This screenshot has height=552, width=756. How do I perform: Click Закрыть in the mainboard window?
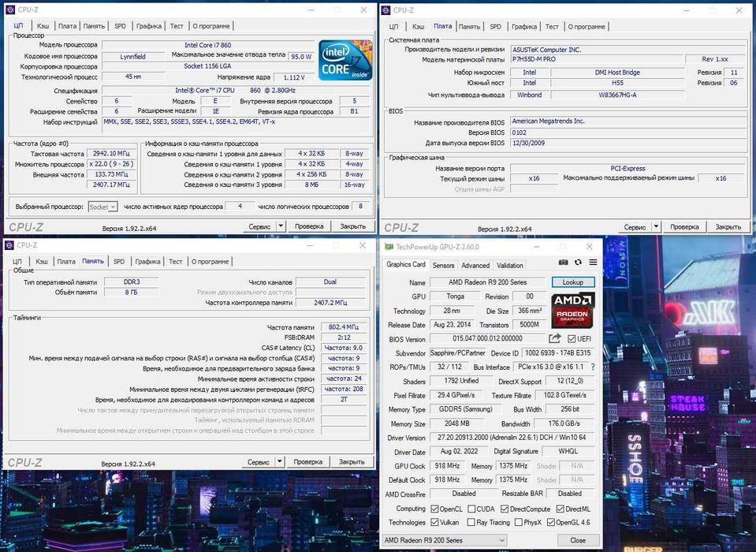click(x=728, y=226)
